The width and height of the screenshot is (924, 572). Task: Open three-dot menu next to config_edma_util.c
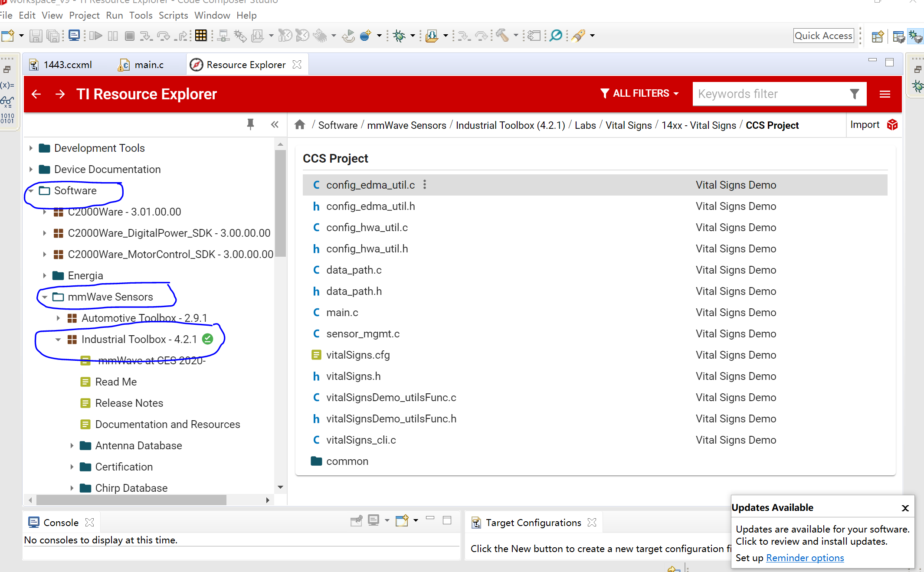pos(425,185)
